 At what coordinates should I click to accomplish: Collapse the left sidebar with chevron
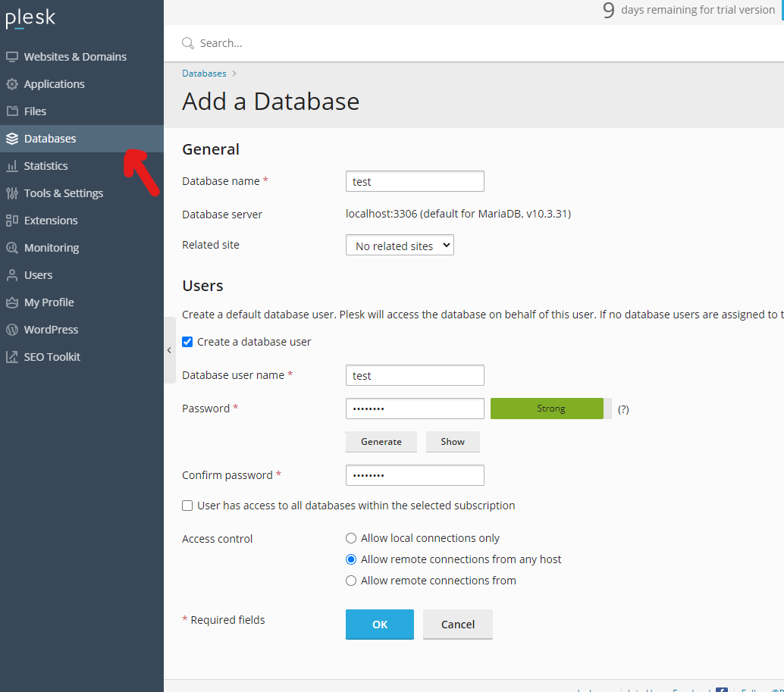(169, 350)
